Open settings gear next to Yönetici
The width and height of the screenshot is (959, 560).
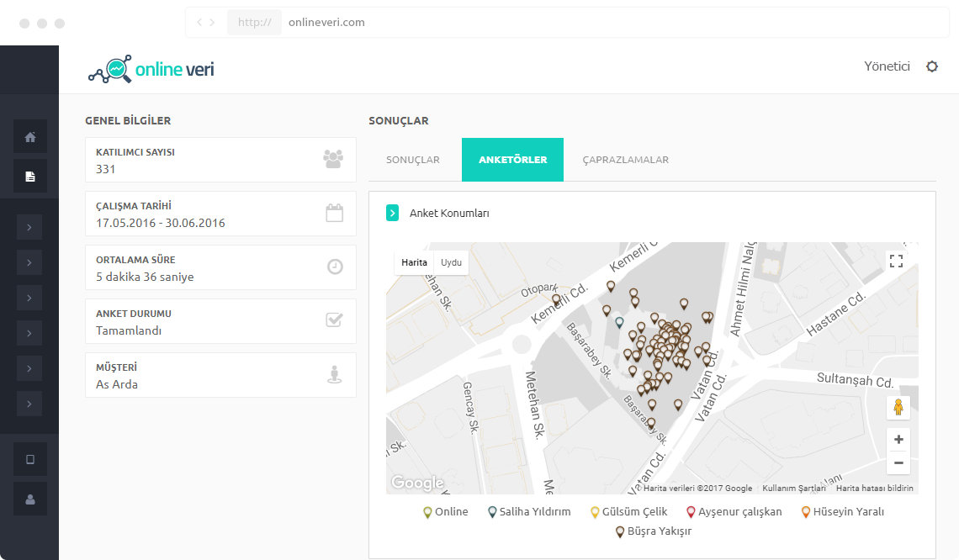tap(931, 66)
